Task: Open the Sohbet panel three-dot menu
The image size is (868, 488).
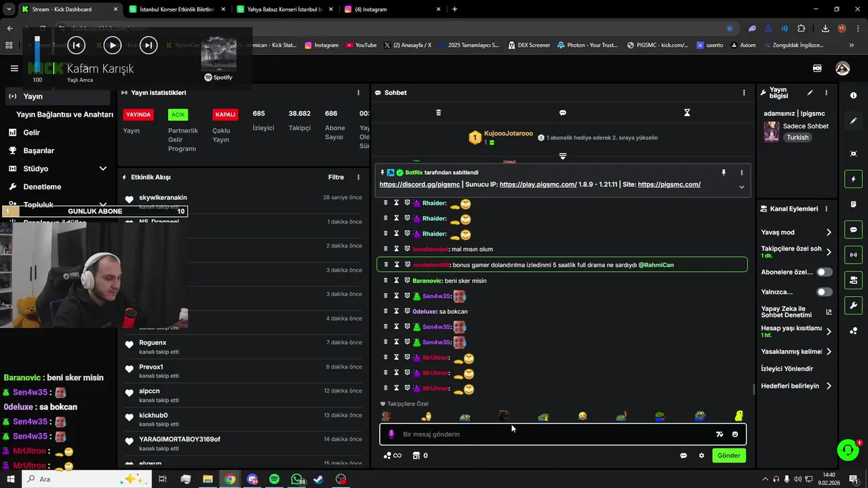Action: click(744, 93)
